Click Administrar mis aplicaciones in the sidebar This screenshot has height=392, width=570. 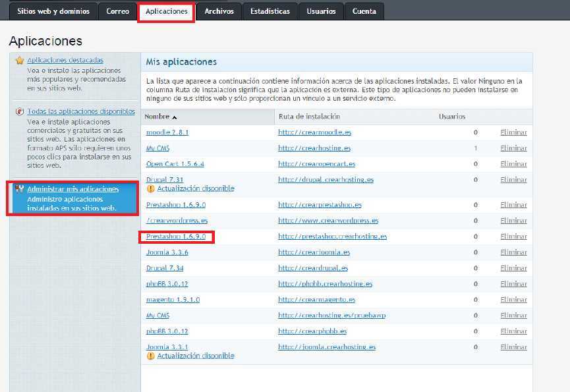[x=73, y=188]
